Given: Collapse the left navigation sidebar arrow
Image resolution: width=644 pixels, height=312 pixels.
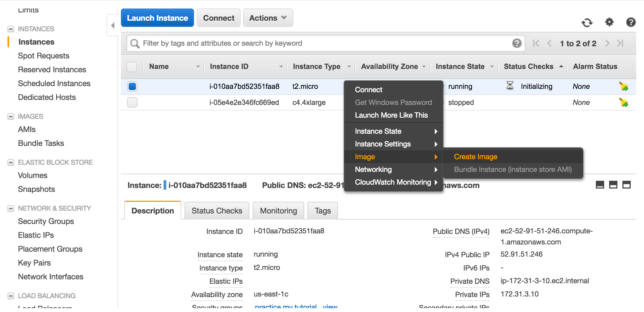Looking at the screenshot, I should [x=113, y=25].
